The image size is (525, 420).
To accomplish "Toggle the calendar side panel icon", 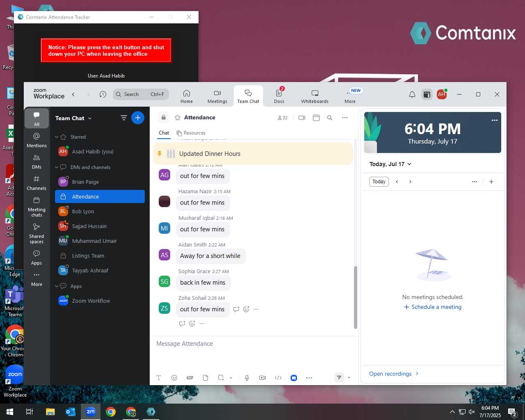I will (x=427, y=94).
